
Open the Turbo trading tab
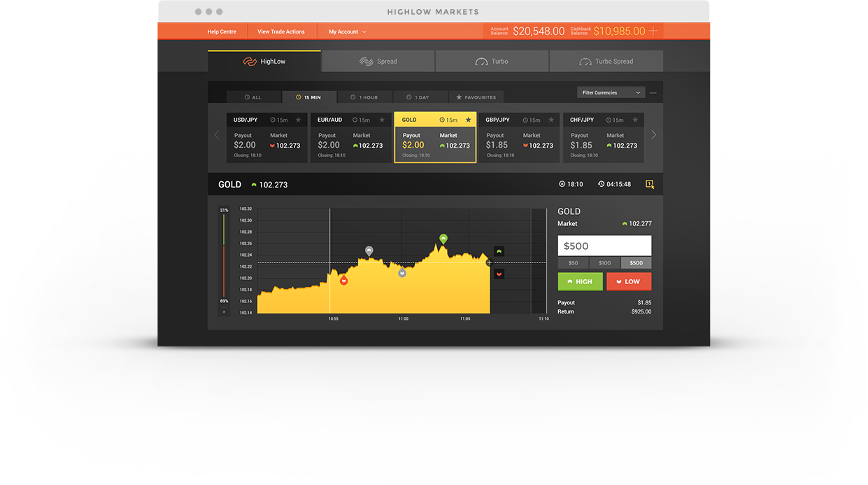pos(492,61)
